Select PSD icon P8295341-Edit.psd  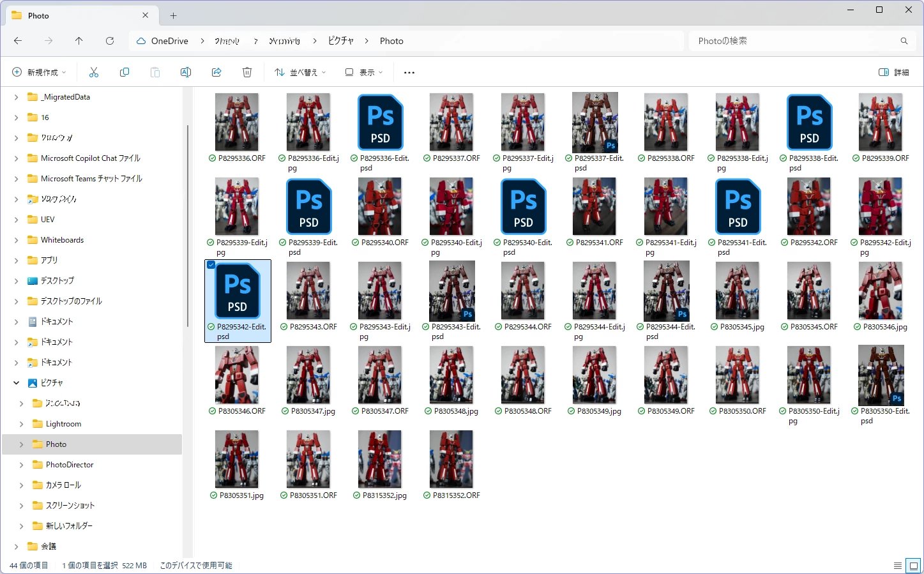pos(738,206)
